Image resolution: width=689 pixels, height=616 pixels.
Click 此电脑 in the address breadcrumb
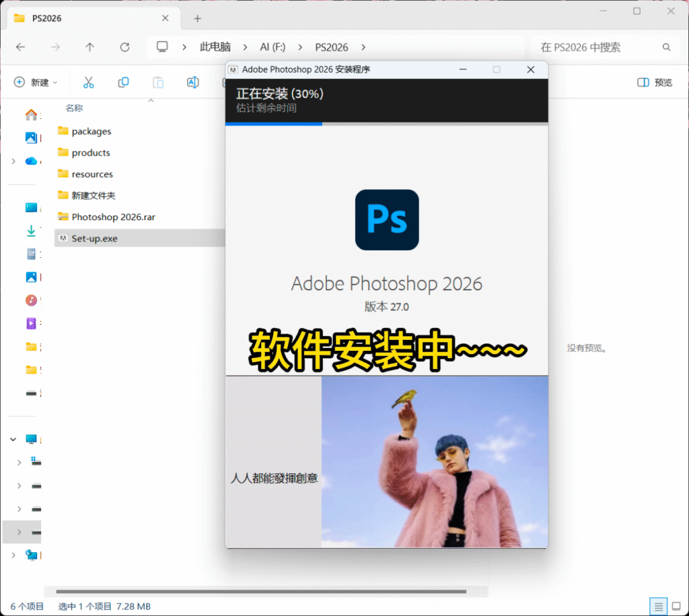[215, 47]
